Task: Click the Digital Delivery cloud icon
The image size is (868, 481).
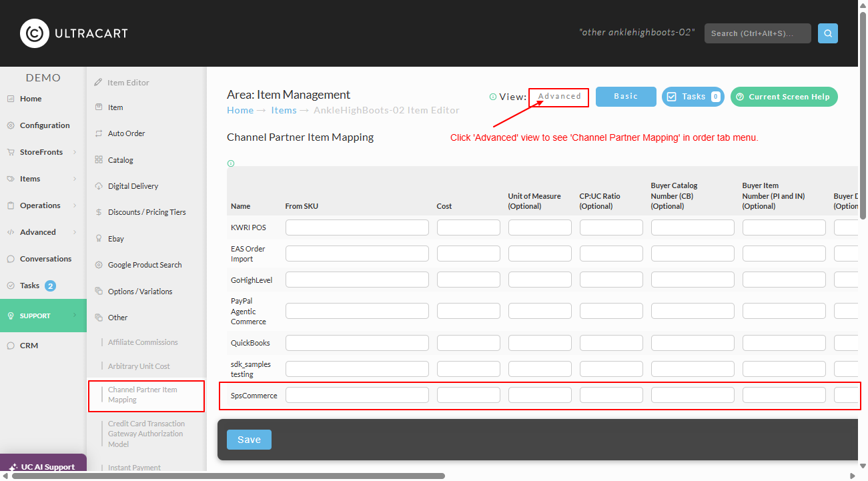Action: 99,186
